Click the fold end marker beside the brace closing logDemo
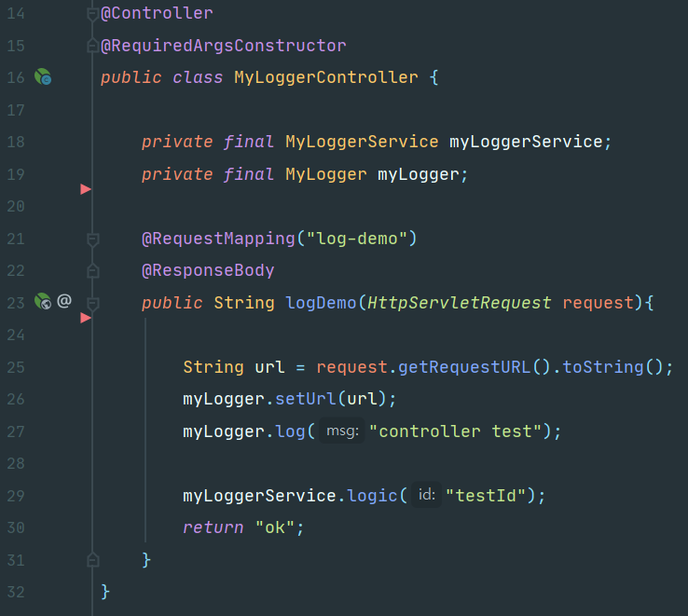688x616 pixels. click(92, 560)
